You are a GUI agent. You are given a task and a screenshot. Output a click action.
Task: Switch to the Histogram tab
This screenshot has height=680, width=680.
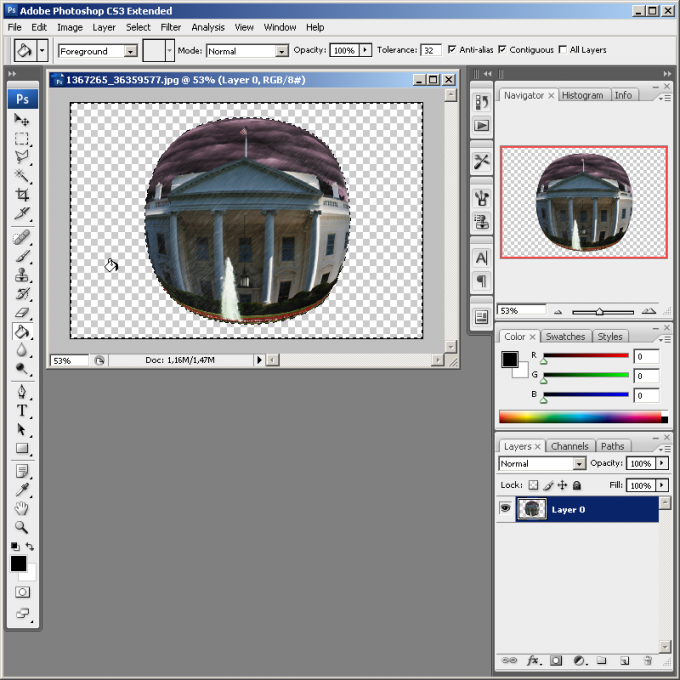pos(582,95)
